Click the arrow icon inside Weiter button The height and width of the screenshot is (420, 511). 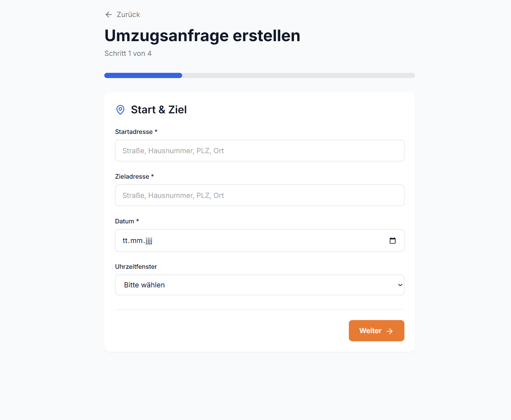pos(390,331)
